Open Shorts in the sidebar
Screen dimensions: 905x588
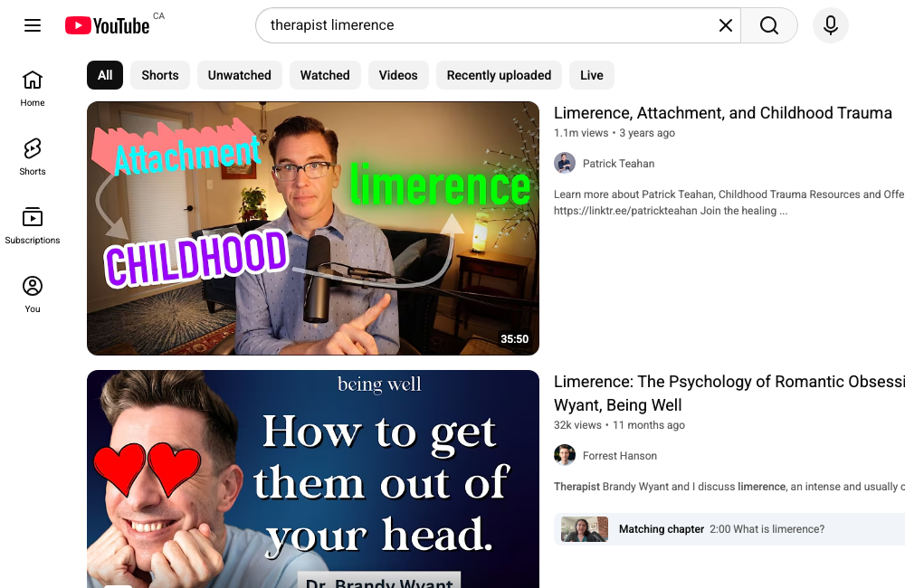[33, 157]
